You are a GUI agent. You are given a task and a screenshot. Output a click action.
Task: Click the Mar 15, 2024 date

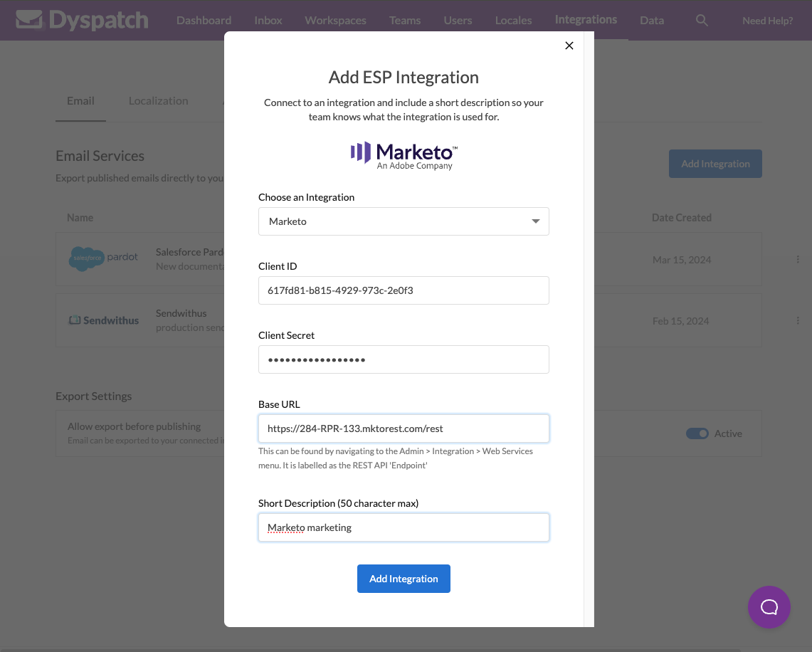pyautogui.click(x=682, y=260)
